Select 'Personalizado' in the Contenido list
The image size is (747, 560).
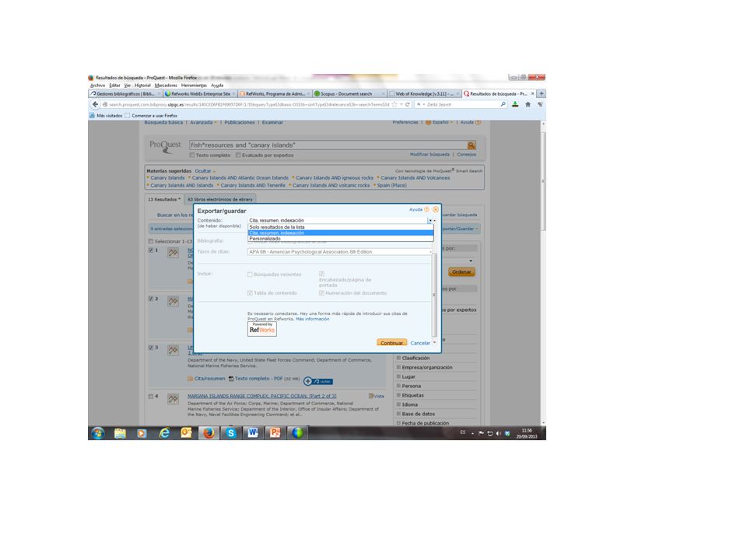pyautogui.click(x=341, y=239)
